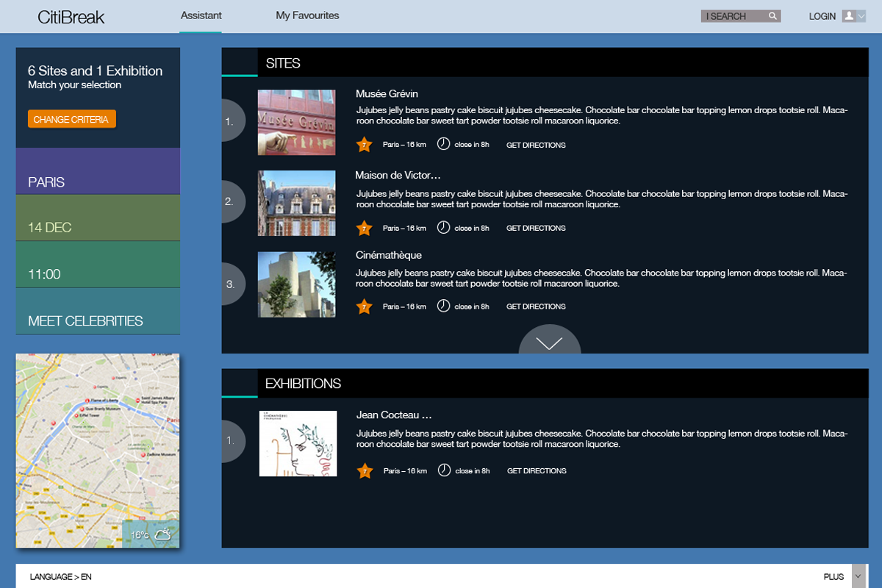Image resolution: width=882 pixels, height=588 pixels.
Task: Get directions to the Jean Cocteau exhibition
Action: 537,470
